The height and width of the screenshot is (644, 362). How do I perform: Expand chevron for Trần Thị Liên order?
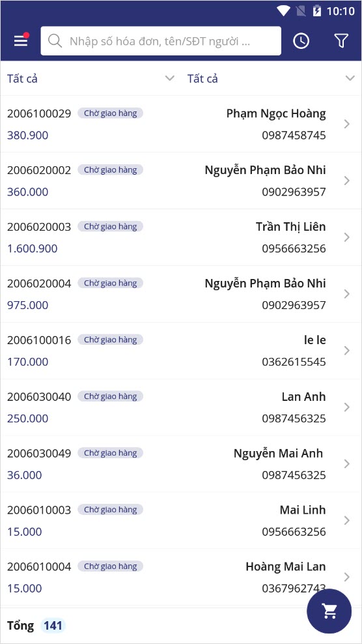[x=347, y=237]
